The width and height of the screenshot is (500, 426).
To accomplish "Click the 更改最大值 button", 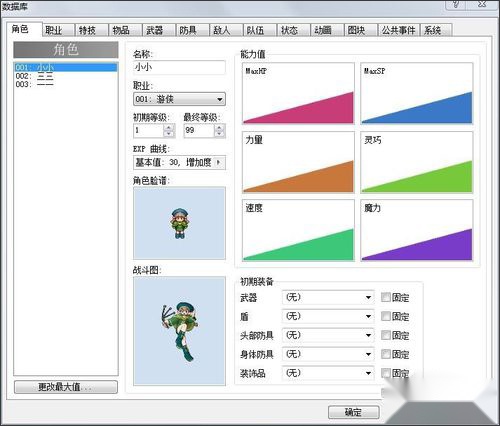I will pyautogui.click(x=66, y=387).
